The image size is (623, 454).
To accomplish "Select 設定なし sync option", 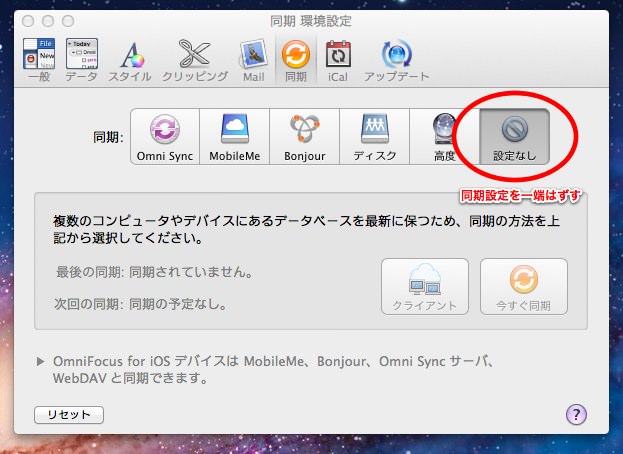I will 515,136.
